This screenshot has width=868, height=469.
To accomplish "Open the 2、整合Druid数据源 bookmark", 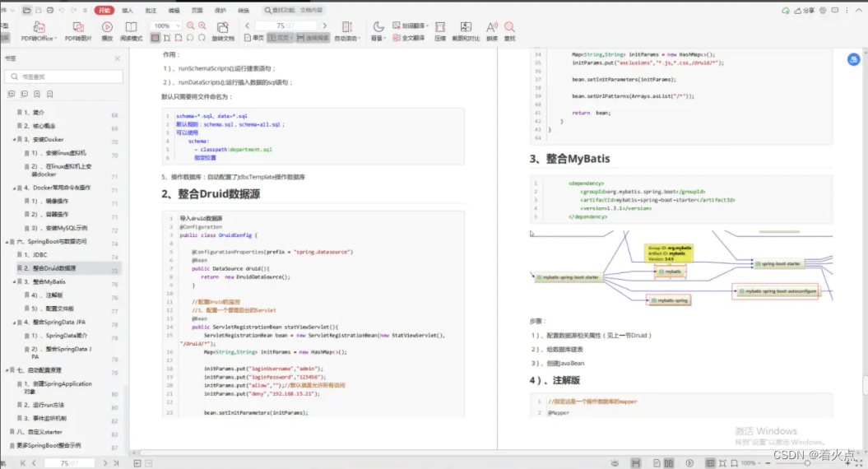I will click(49, 268).
